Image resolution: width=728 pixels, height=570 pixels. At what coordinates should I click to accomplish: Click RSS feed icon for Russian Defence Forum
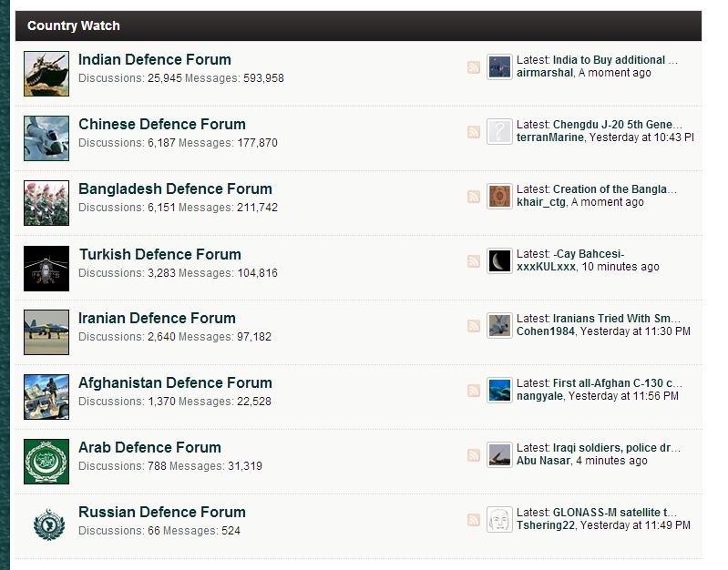(x=473, y=519)
